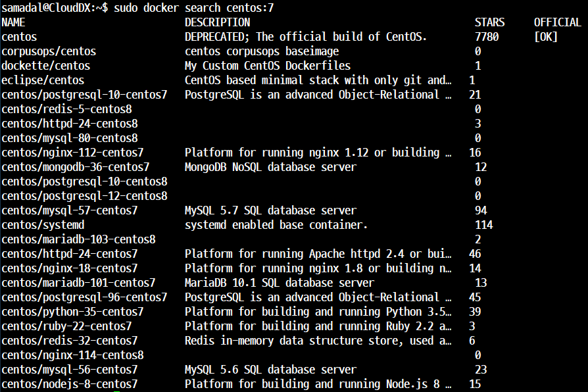Image resolution: width=588 pixels, height=392 pixels.
Task: Click 'Redis in-memory data structure store' description
Action: [x=318, y=341]
